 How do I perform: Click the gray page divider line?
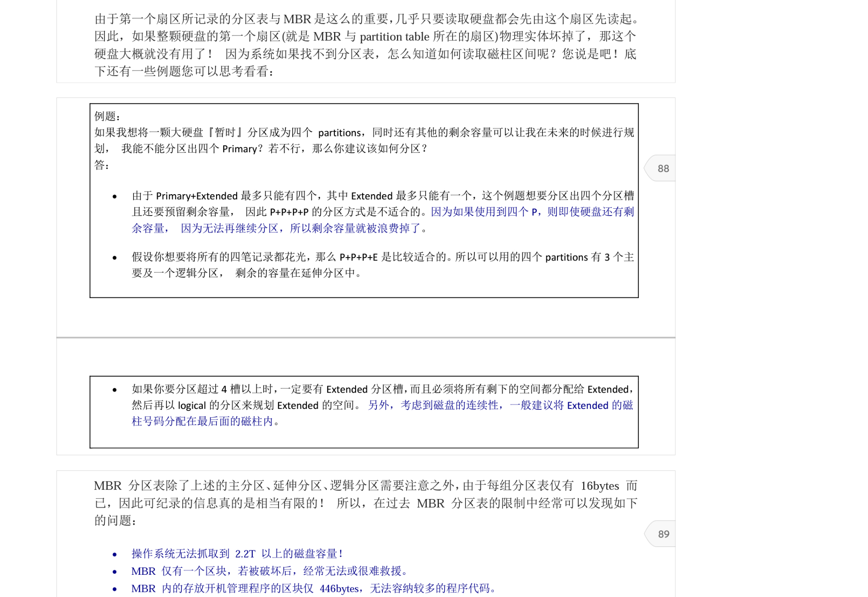pyautogui.click(x=366, y=337)
